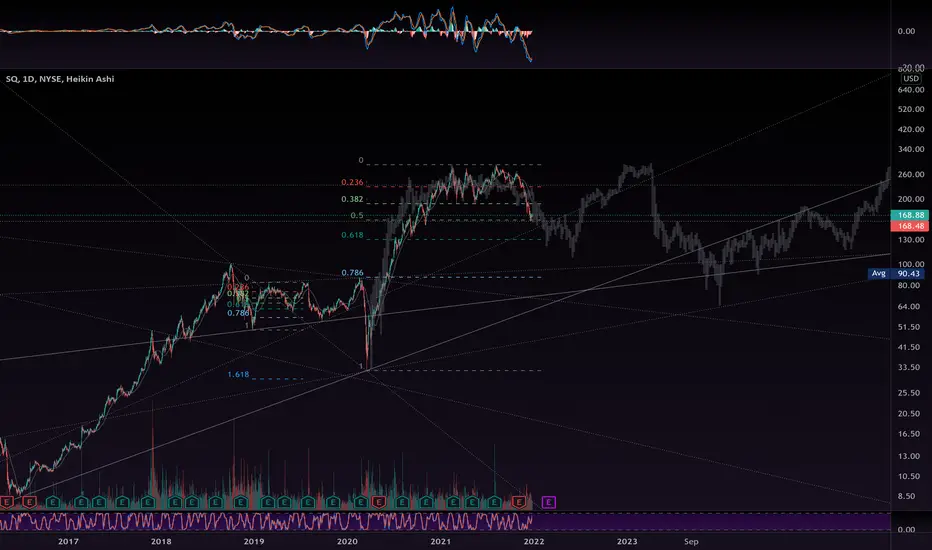
Task: Click the 2023 label on time axis
Action: (x=627, y=542)
